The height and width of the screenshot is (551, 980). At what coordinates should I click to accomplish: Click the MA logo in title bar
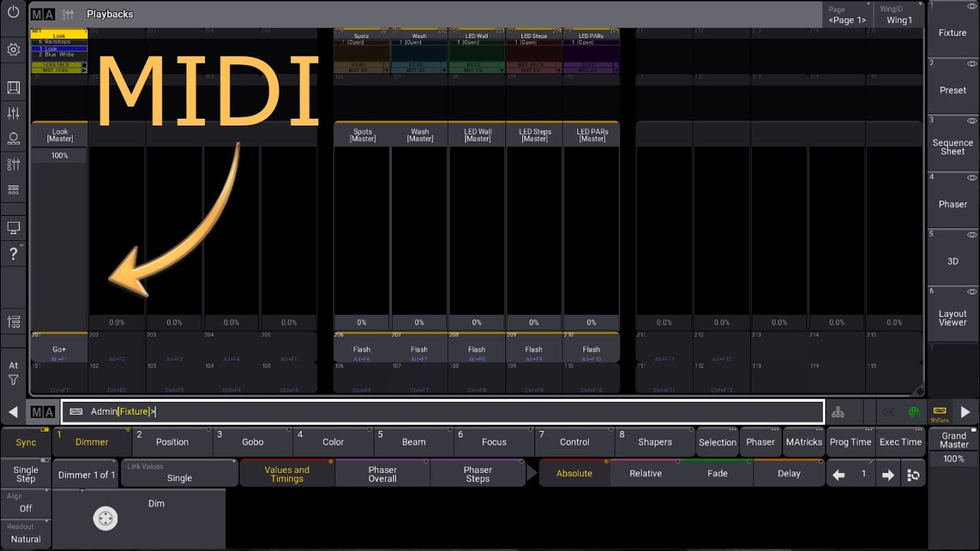43,14
